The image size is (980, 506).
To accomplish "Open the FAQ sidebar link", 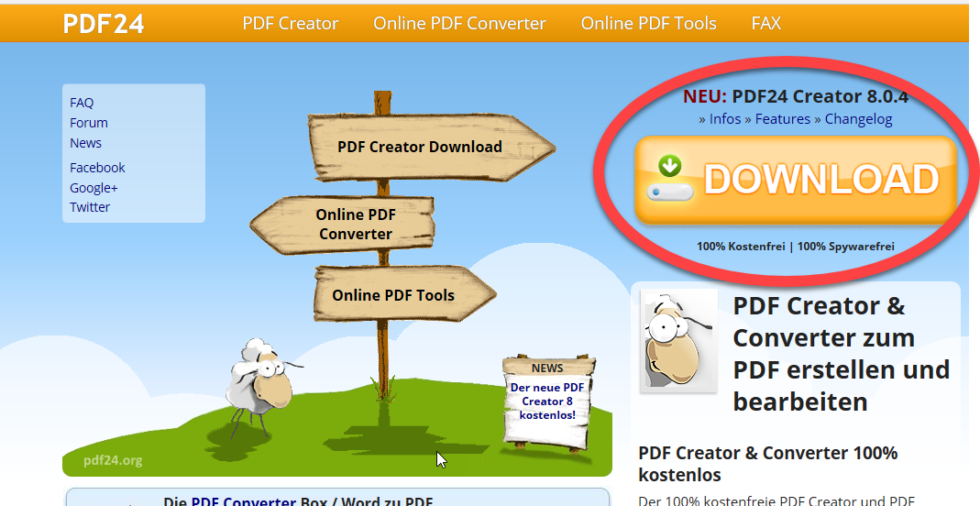I will tap(82, 103).
